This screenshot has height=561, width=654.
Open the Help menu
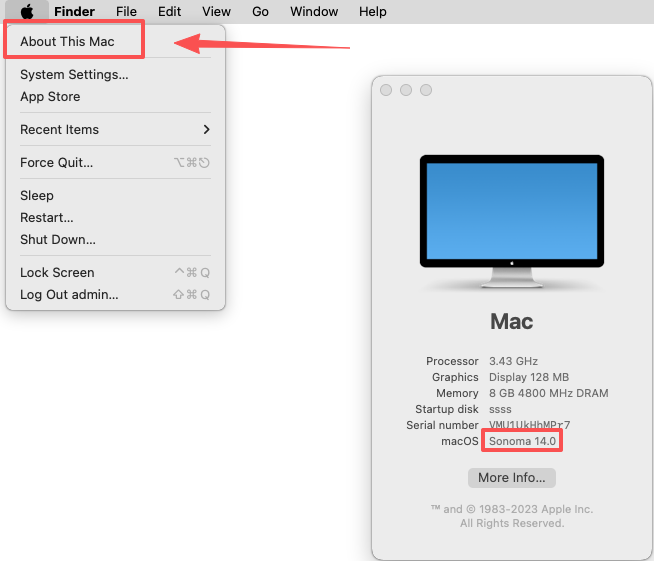point(372,11)
